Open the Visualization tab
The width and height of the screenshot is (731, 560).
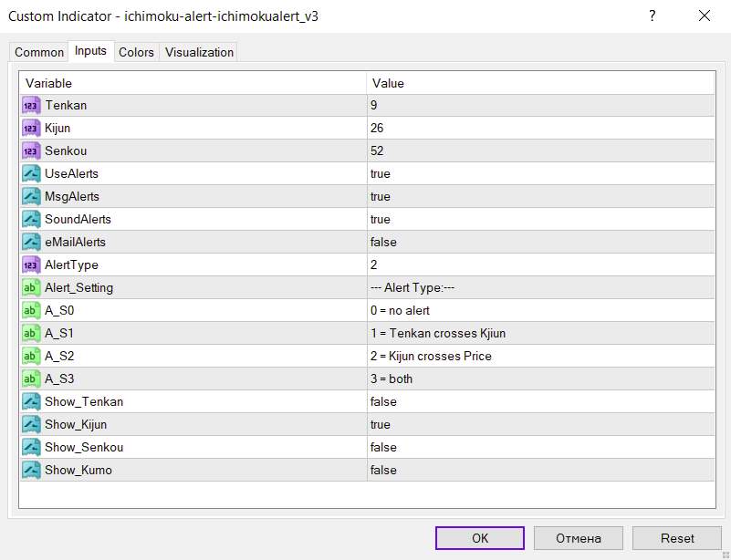(x=199, y=53)
